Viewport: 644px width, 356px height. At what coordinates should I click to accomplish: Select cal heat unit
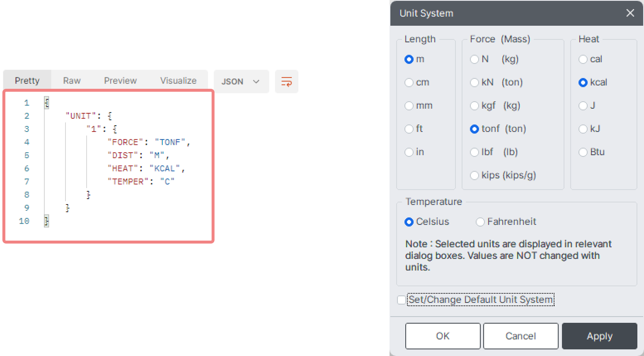tap(583, 59)
